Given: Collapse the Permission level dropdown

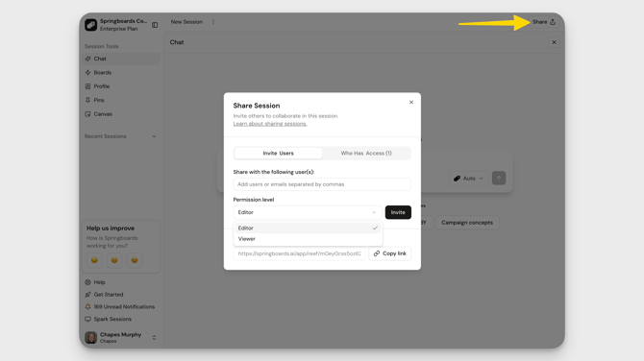Looking at the screenshot, I should pos(308,212).
